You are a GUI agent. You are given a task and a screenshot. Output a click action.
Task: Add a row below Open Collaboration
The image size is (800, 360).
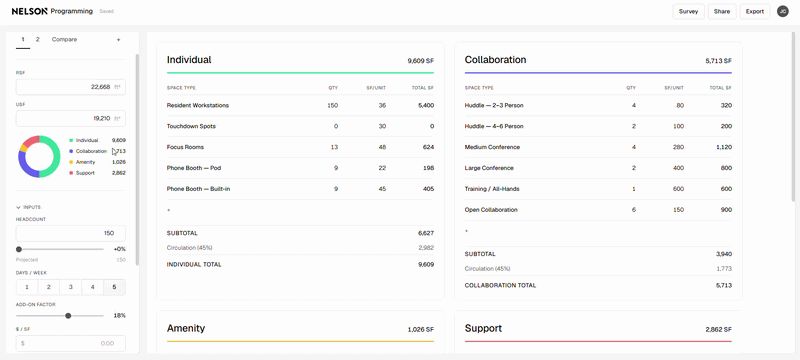coord(466,231)
